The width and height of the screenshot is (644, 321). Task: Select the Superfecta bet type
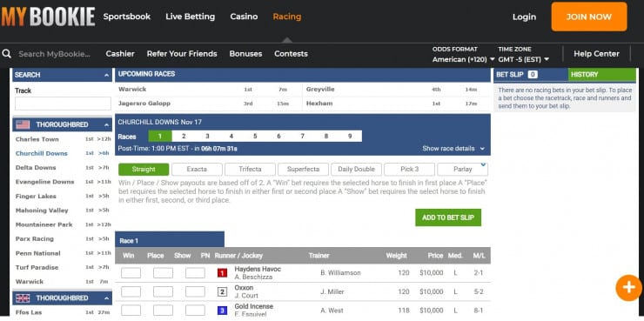point(303,169)
